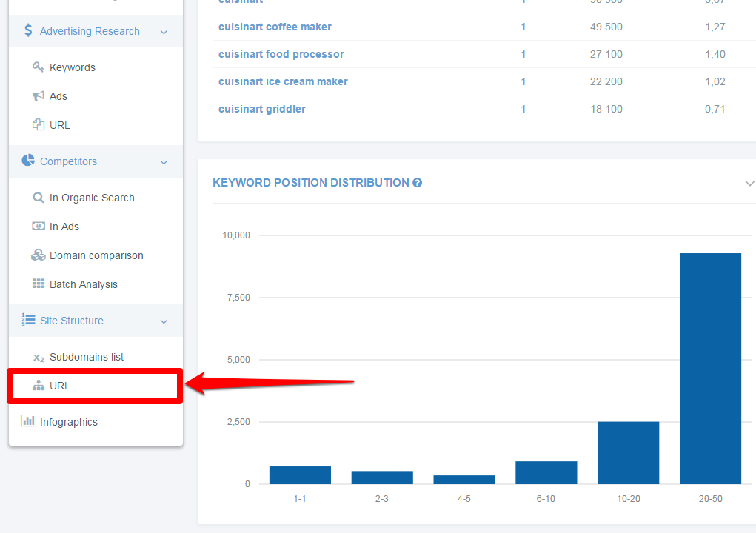The width and height of the screenshot is (756, 533).
Task: Select Infographics from the sidebar
Action: coord(70,422)
